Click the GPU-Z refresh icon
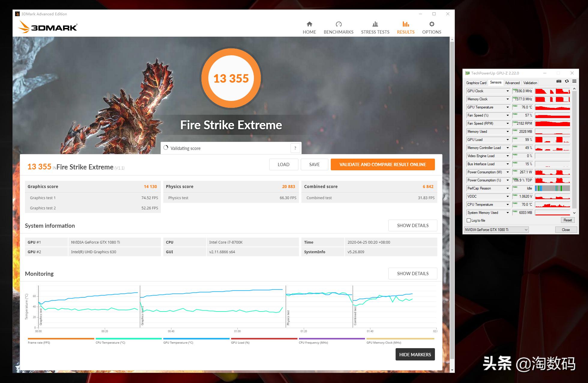This screenshot has width=588, height=383. pos(567,81)
